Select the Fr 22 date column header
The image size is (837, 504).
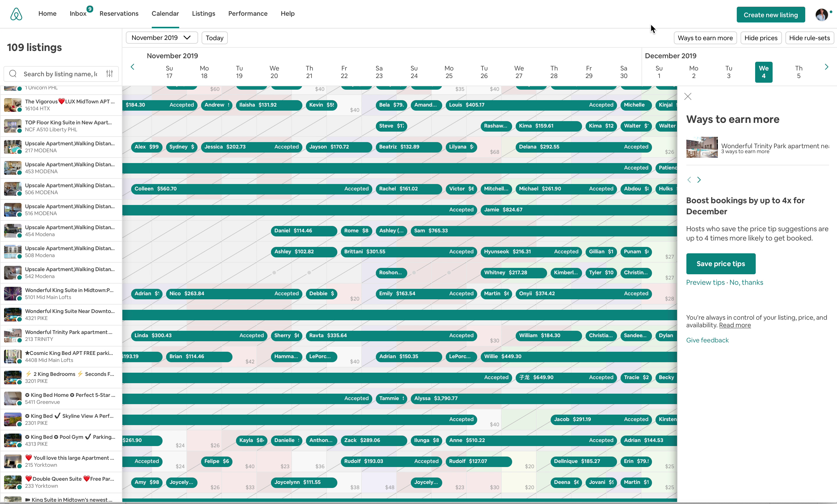(344, 72)
